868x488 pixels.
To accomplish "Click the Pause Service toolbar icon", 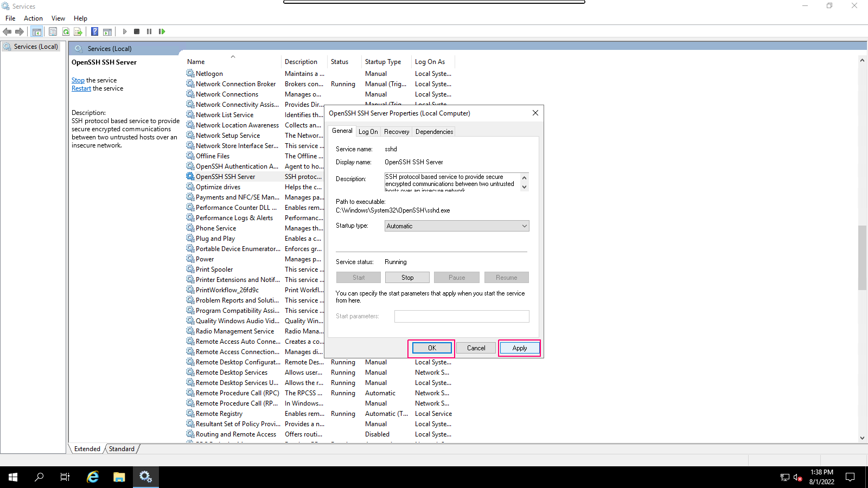I will point(149,31).
